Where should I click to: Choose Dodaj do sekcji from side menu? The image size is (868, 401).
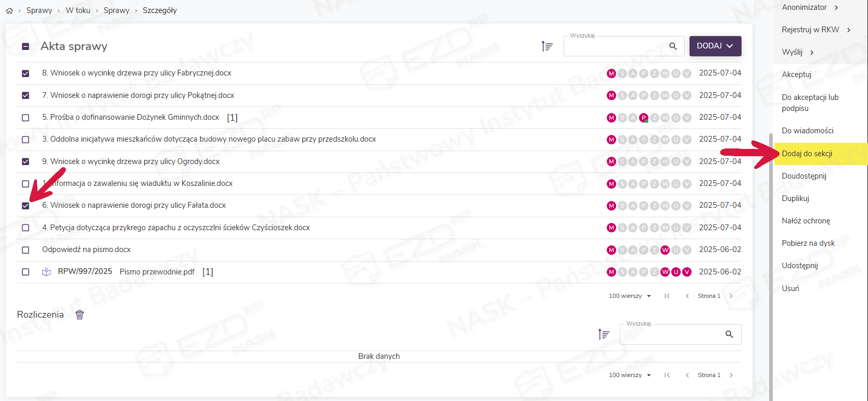(x=807, y=154)
